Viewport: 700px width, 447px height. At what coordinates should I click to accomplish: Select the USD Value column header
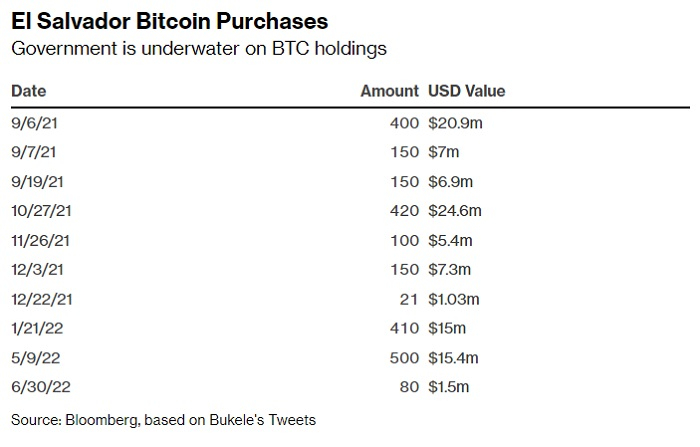[x=467, y=91]
